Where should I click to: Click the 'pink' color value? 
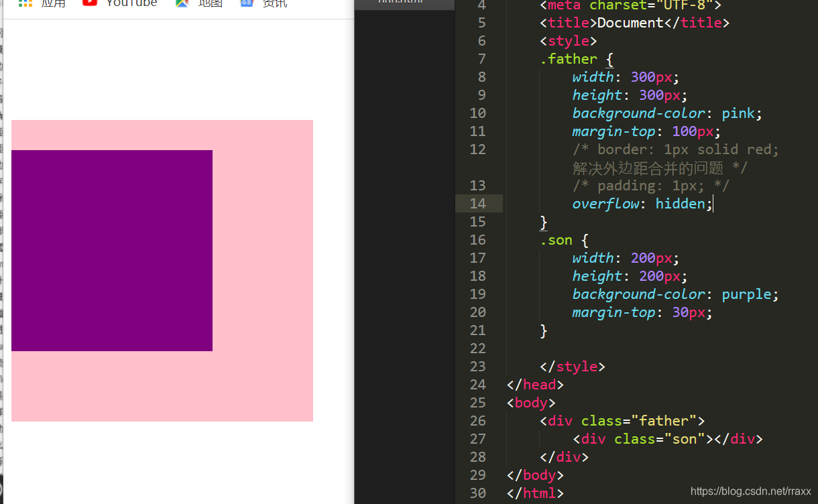click(x=738, y=113)
